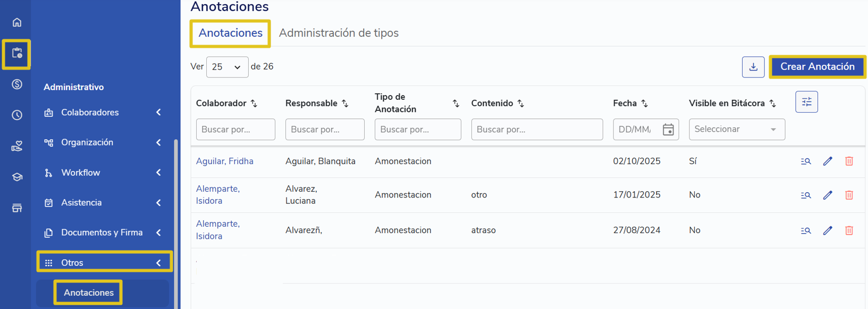View details of Aguilar, Fridha annotation
The height and width of the screenshot is (309, 868).
(x=806, y=161)
